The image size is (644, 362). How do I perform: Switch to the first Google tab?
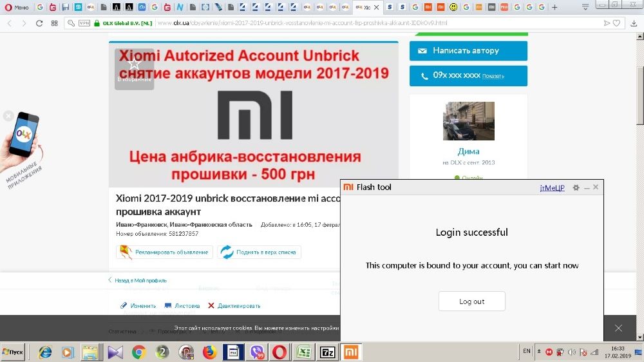40,7
